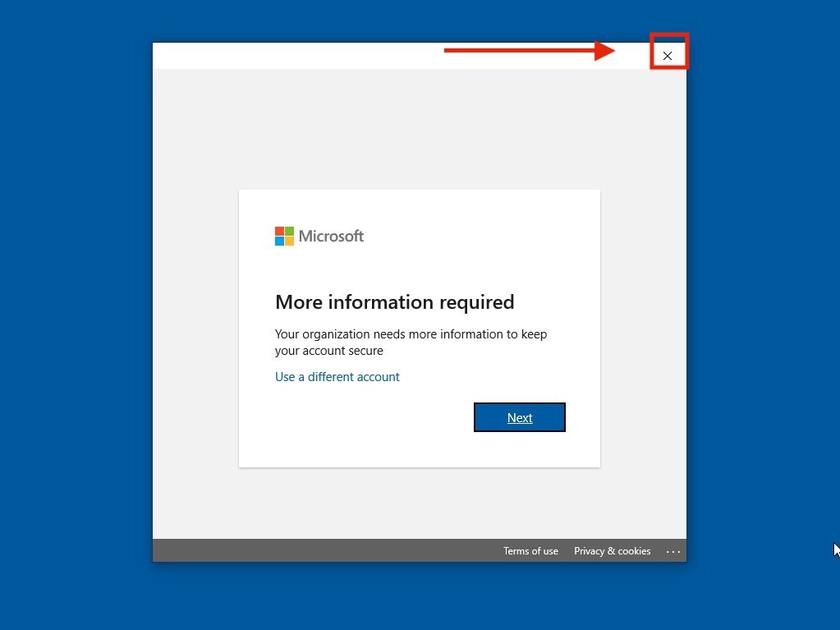
Task: Close the sign-in dialog window
Action: tap(668, 56)
